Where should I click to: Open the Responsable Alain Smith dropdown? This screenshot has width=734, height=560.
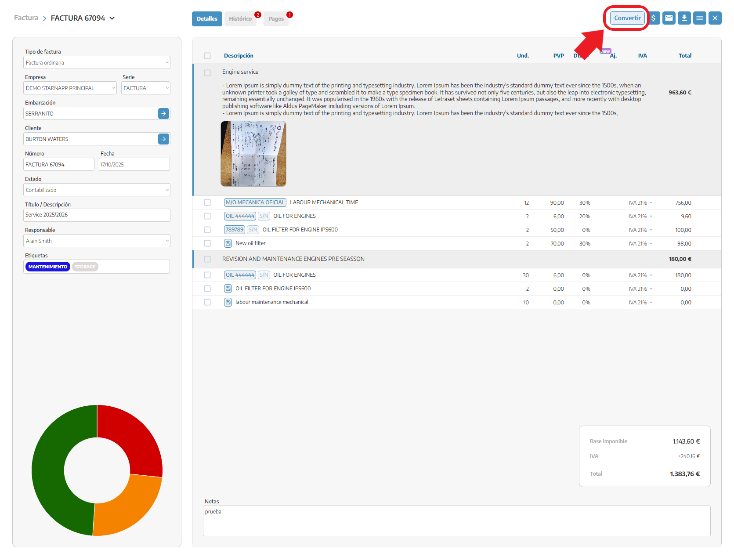97,241
